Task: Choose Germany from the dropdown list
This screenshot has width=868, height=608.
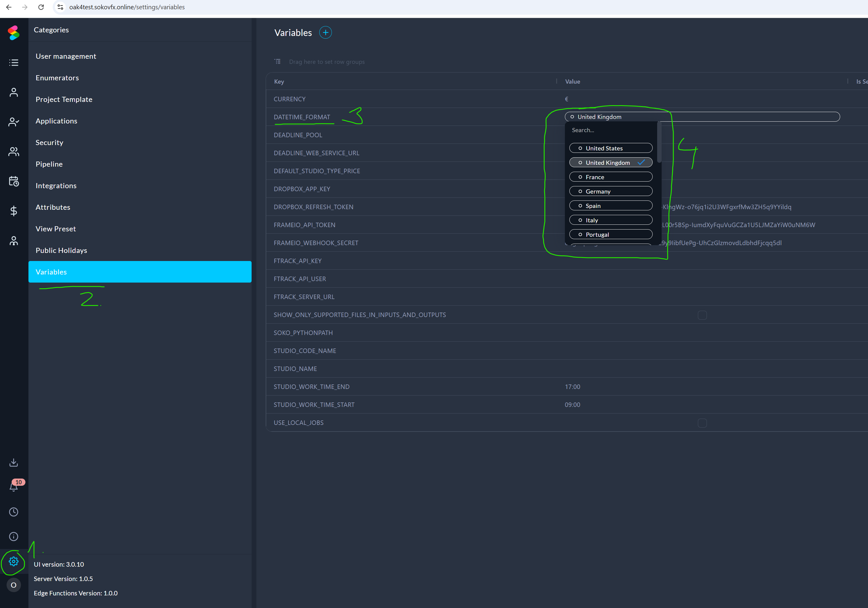Action: pyautogui.click(x=610, y=191)
